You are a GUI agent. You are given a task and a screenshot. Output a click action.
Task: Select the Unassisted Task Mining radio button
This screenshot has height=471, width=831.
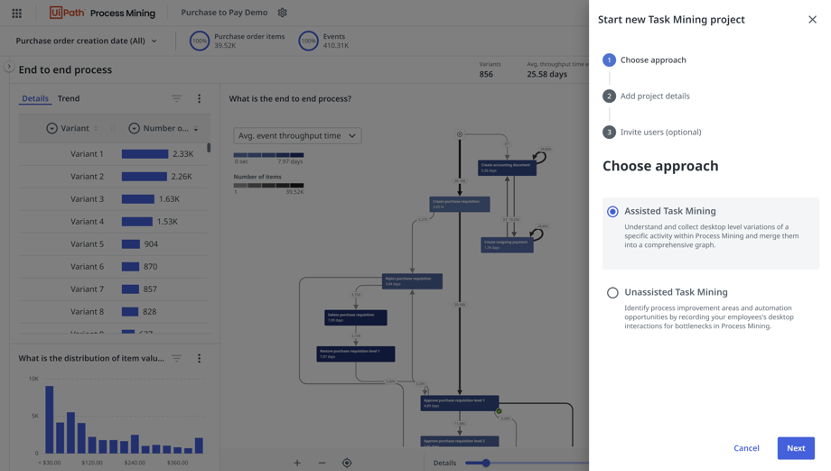tap(613, 292)
